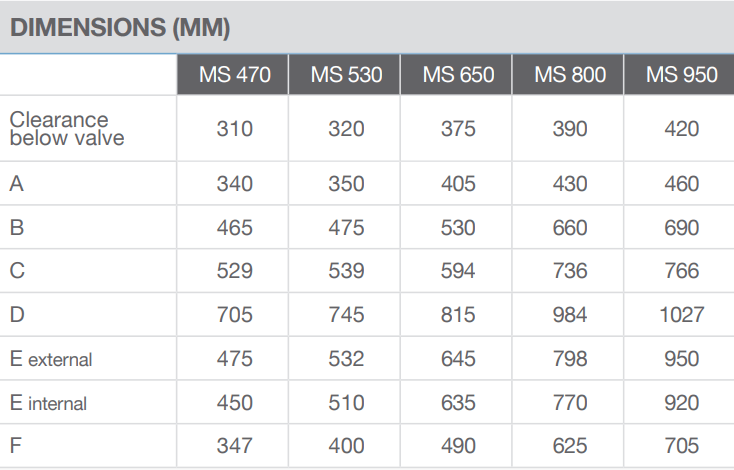The width and height of the screenshot is (734, 470).
Task: Select the row label F
Action: 16,446
